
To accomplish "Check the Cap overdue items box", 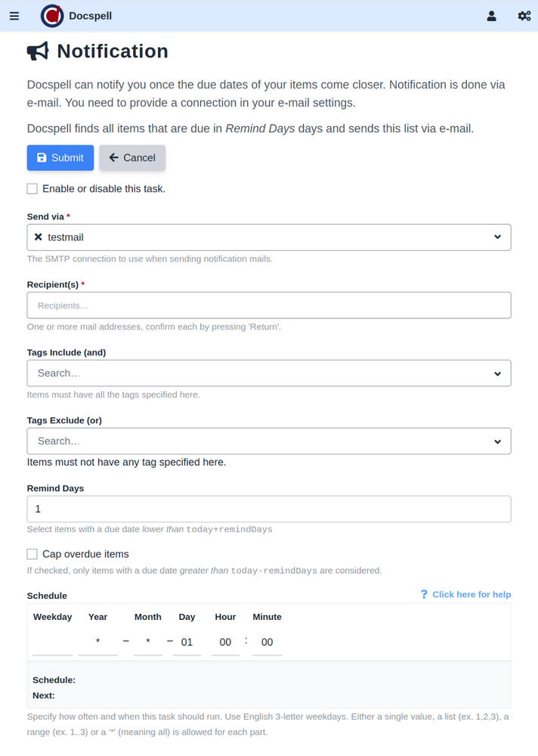I will click(x=32, y=554).
